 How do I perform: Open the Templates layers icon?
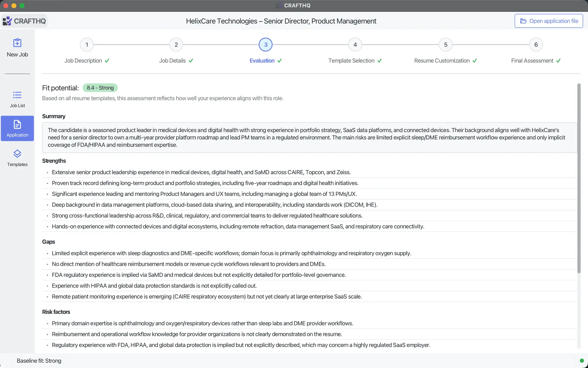pos(17,154)
